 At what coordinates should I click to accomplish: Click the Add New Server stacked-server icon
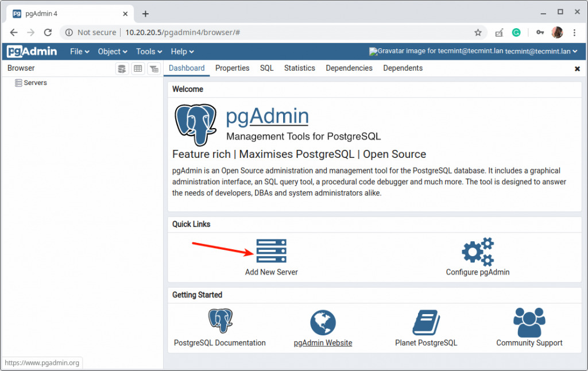[x=271, y=250]
